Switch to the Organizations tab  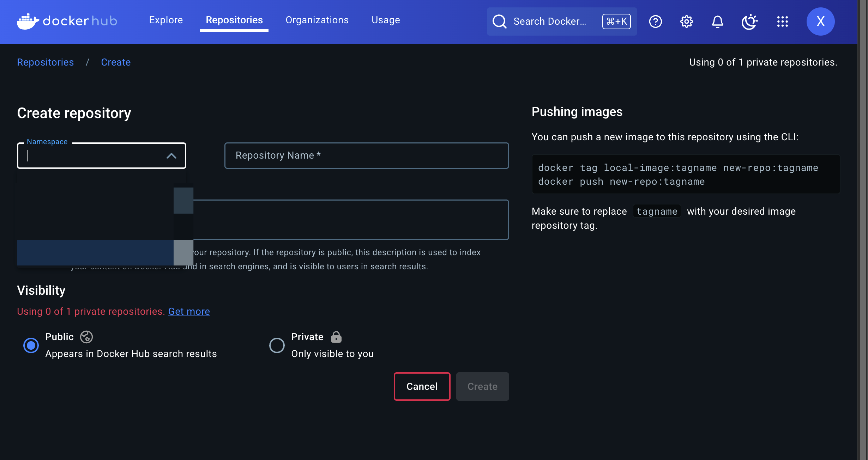(x=317, y=20)
